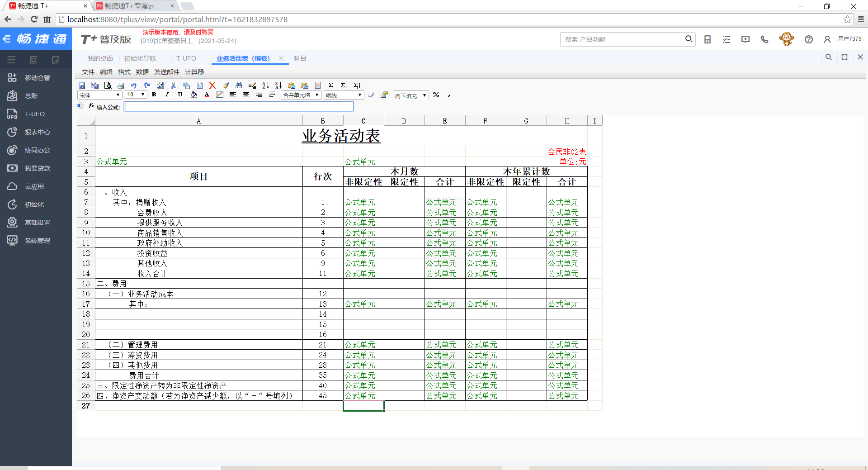Image resolution: width=868 pixels, height=470 pixels.
Task: Undo the last action
Action: click(x=134, y=85)
